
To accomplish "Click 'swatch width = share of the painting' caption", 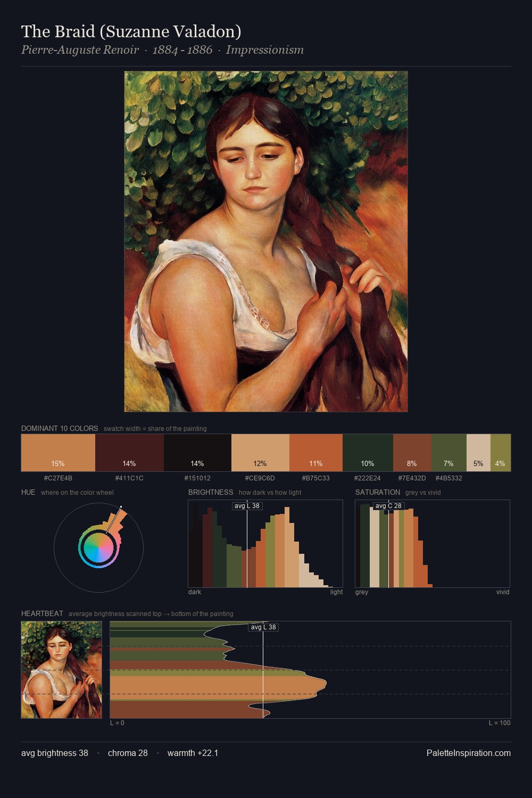I will pos(155,429).
